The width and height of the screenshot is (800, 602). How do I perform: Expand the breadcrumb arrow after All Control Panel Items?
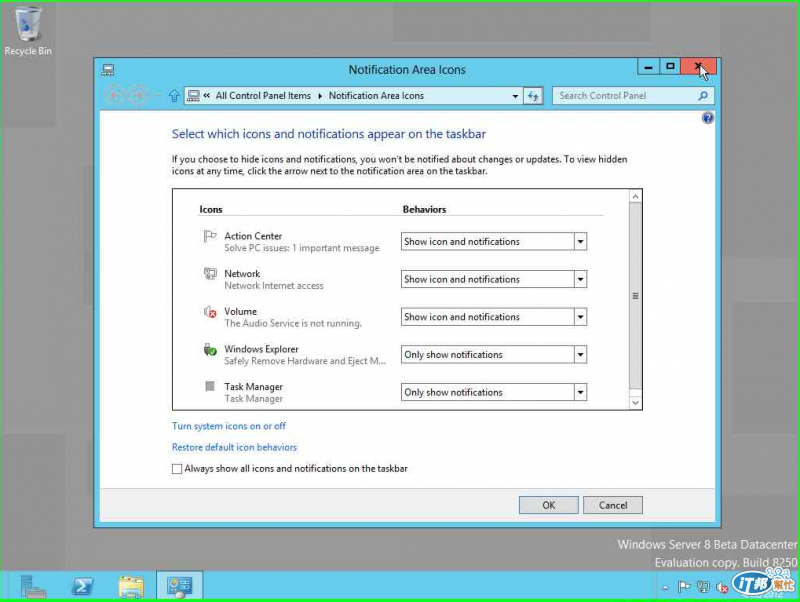click(320, 96)
